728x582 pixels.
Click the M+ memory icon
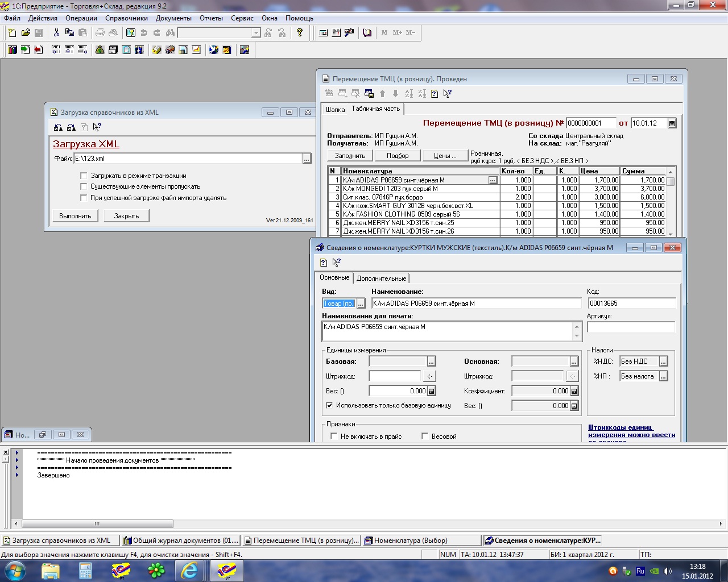397,33
